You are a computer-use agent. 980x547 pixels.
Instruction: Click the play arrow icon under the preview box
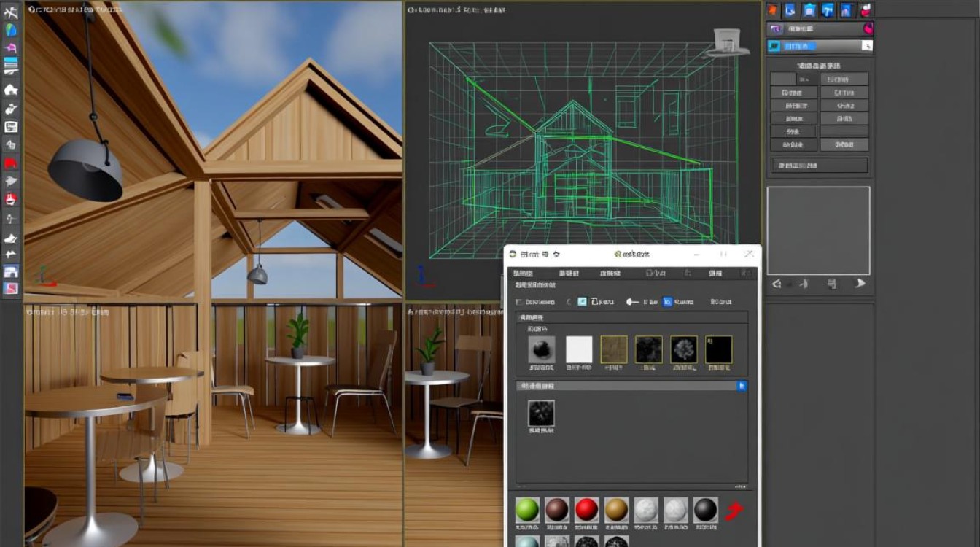860,284
